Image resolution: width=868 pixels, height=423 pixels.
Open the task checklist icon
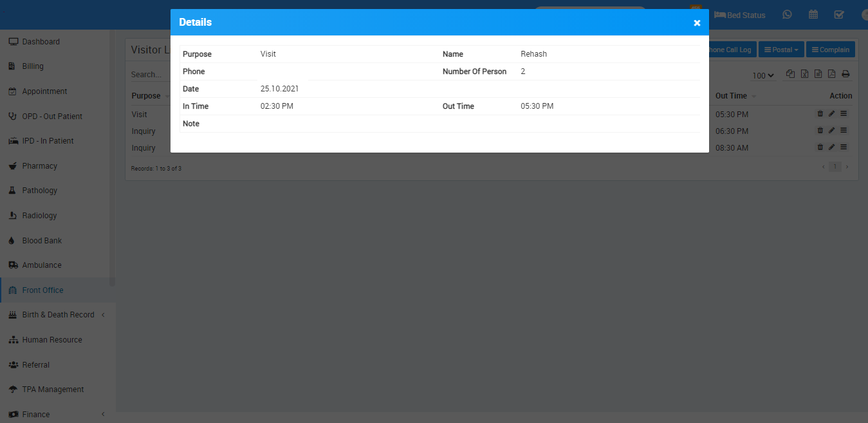(x=839, y=15)
